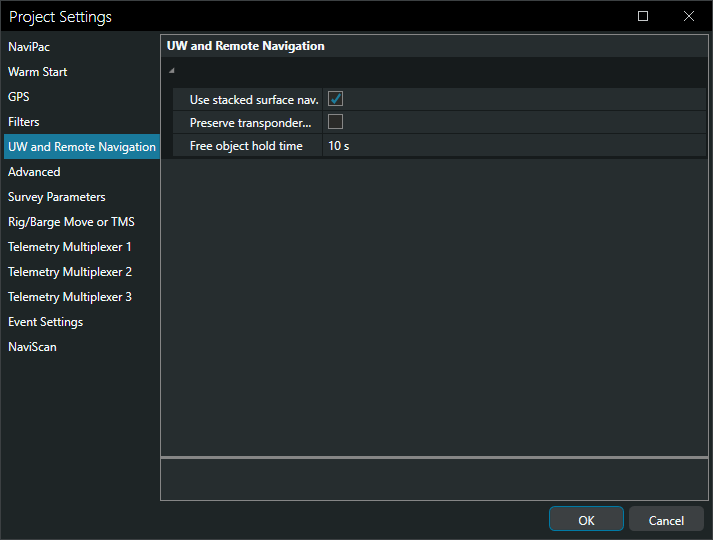Close the Project Settings window
Image resolution: width=713 pixels, height=540 pixels.
pyautogui.click(x=689, y=16)
